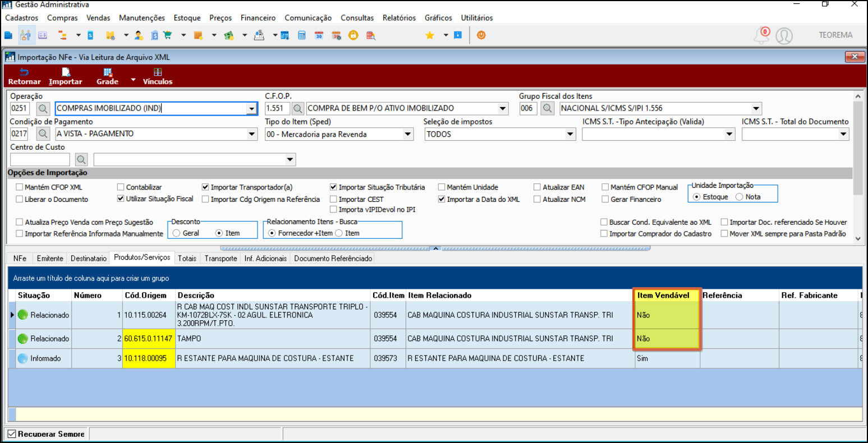Open the Grade button dropdown arrow
Viewport: 868px width, 443px height.
coord(133,80)
